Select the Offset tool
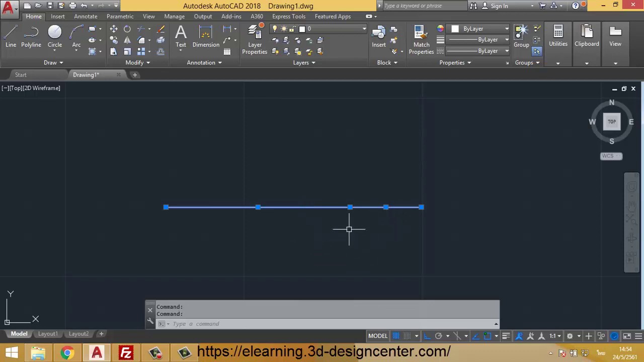This screenshot has width=644, height=362. tap(160, 51)
